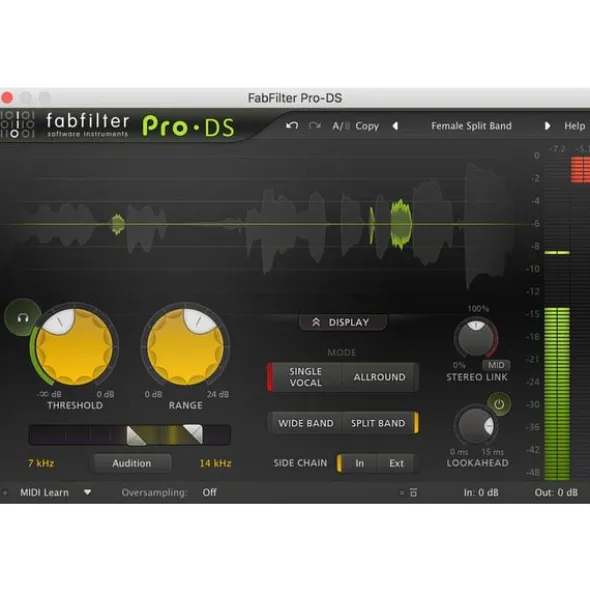Open the MIDI Learn dropdown arrow

tap(87, 492)
